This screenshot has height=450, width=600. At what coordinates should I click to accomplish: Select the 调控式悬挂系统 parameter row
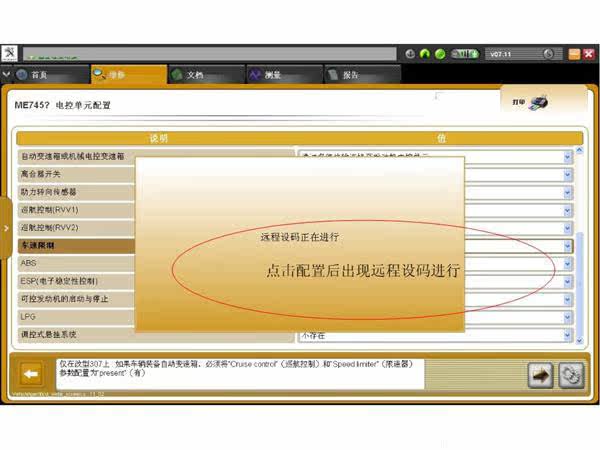pos(156,335)
